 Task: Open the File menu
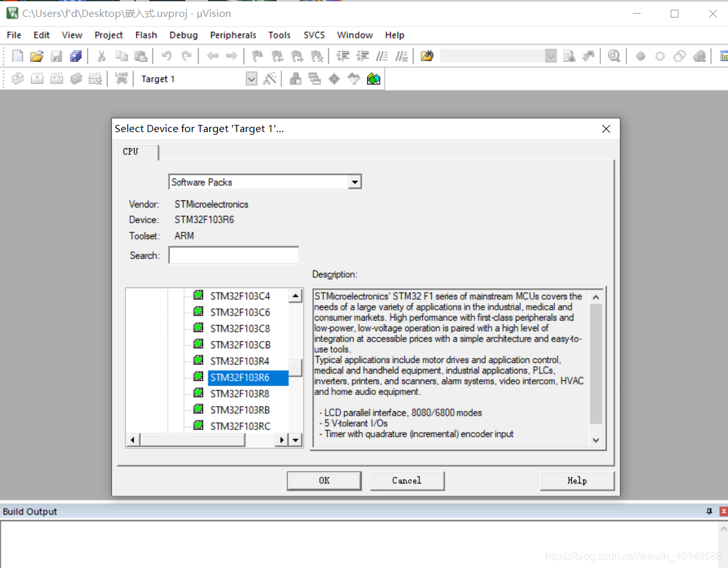[x=14, y=34]
